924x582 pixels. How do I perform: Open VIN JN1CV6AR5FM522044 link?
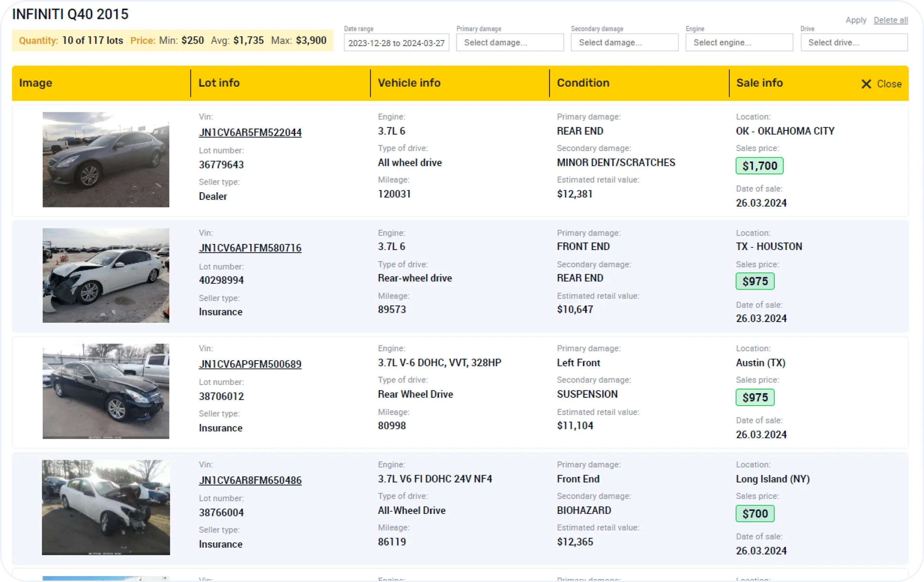[x=250, y=132]
